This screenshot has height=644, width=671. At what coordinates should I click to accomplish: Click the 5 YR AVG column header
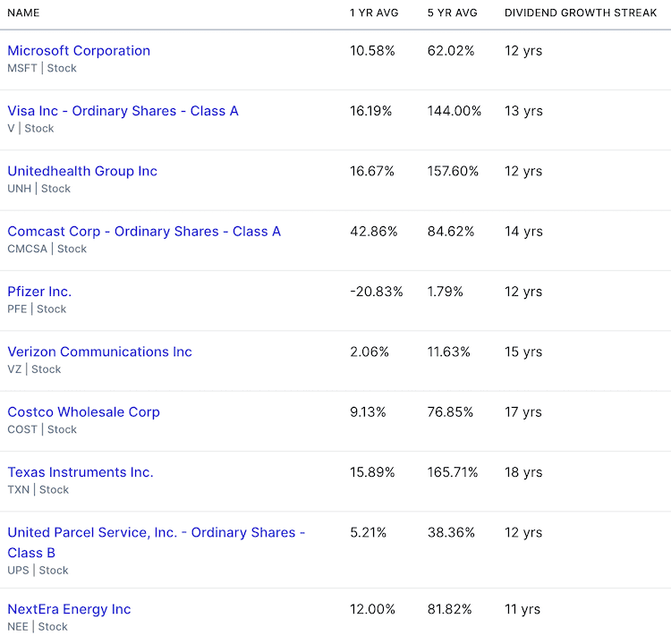[453, 13]
